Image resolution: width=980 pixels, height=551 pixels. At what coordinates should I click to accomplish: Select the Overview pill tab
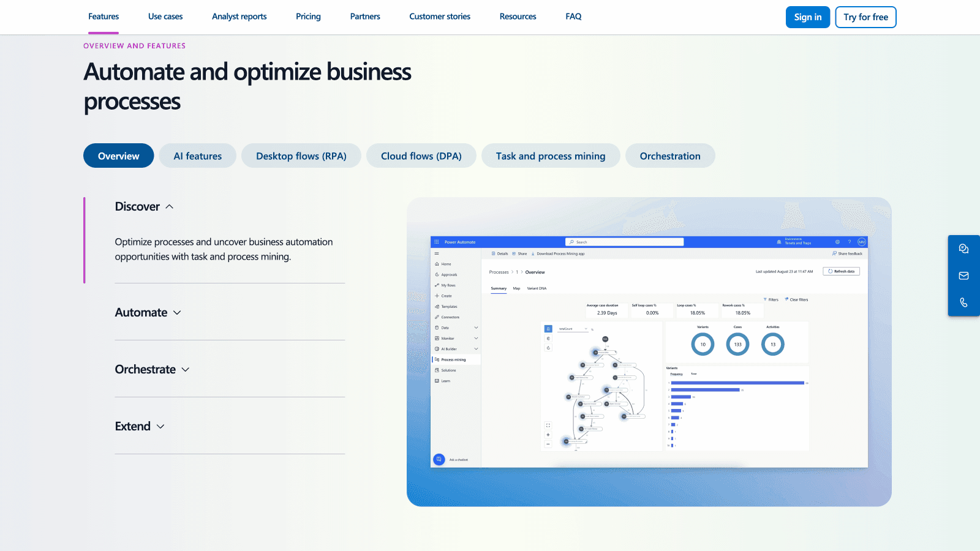(x=118, y=156)
